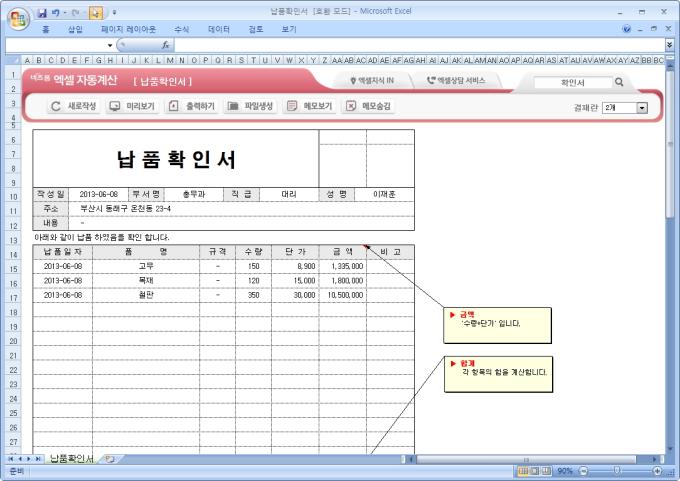Image resolution: width=680 pixels, height=481 pixels.
Task: Click the insert new worksheet tab icon
Action: click(110, 459)
